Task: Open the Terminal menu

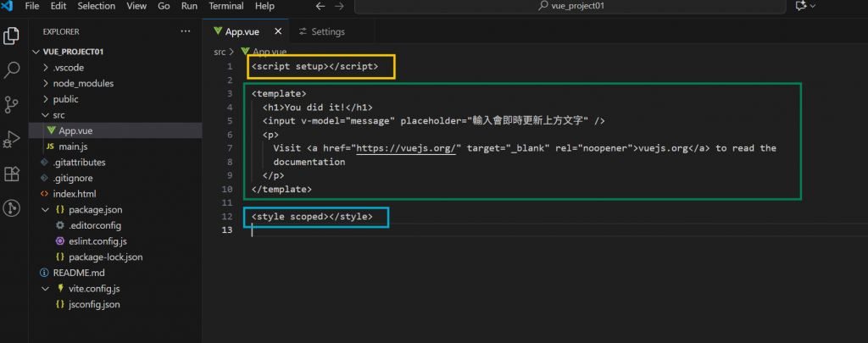Action: (x=226, y=6)
